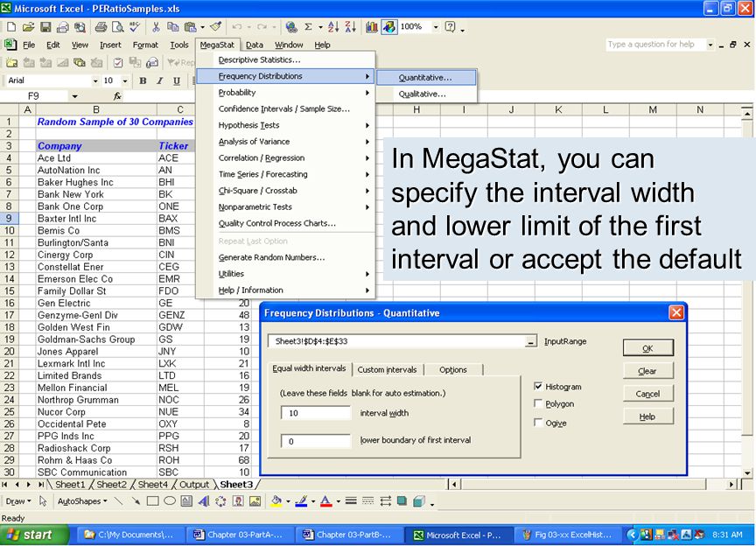Toggle Bold formatting

click(143, 80)
